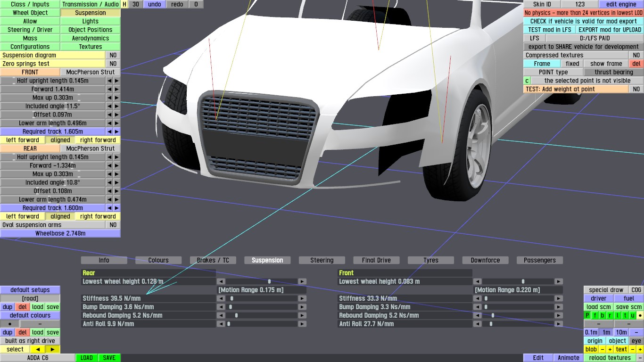The image size is (644, 362).
Task: Toggle TEST: Add weight at point NO
Action: tap(636, 89)
